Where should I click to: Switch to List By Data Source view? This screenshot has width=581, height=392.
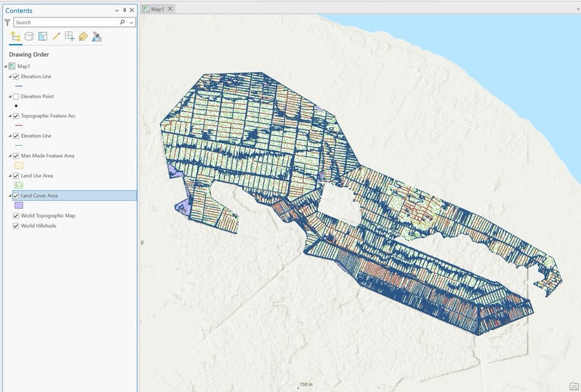click(29, 37)
